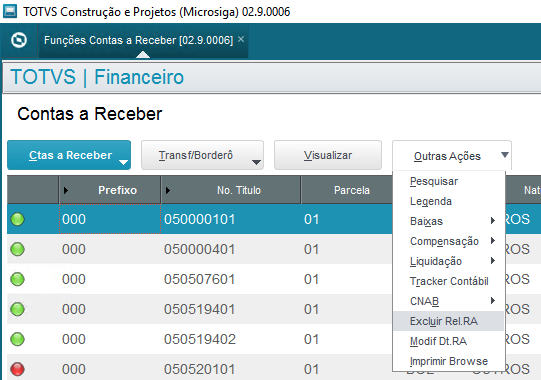Click green status icon for title 050000101

pyautogui.click(x=18, y=219)
